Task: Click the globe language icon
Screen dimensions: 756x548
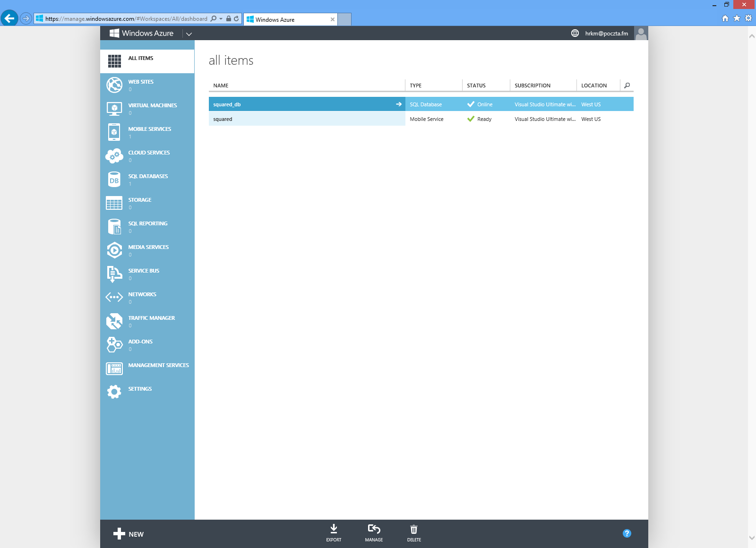Action: click(x=575, y=33)
